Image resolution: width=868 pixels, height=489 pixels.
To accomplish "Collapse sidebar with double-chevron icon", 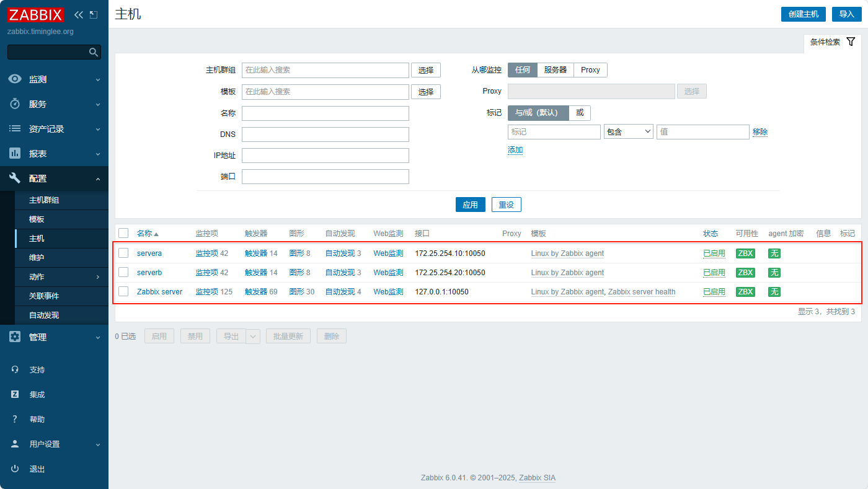I will click(x=78, y=14).
